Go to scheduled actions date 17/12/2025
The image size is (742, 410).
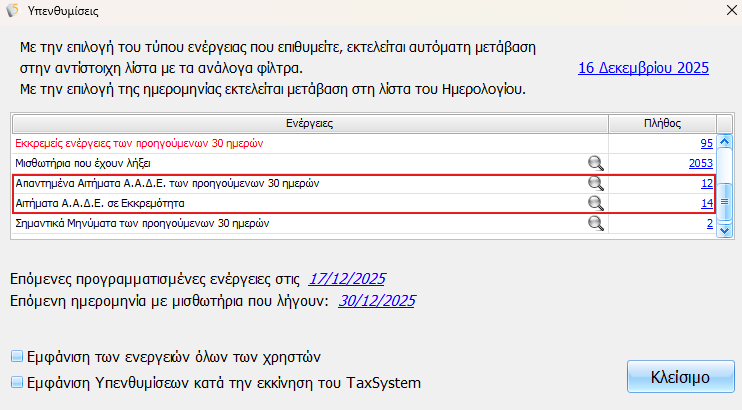tap(346, 278)
